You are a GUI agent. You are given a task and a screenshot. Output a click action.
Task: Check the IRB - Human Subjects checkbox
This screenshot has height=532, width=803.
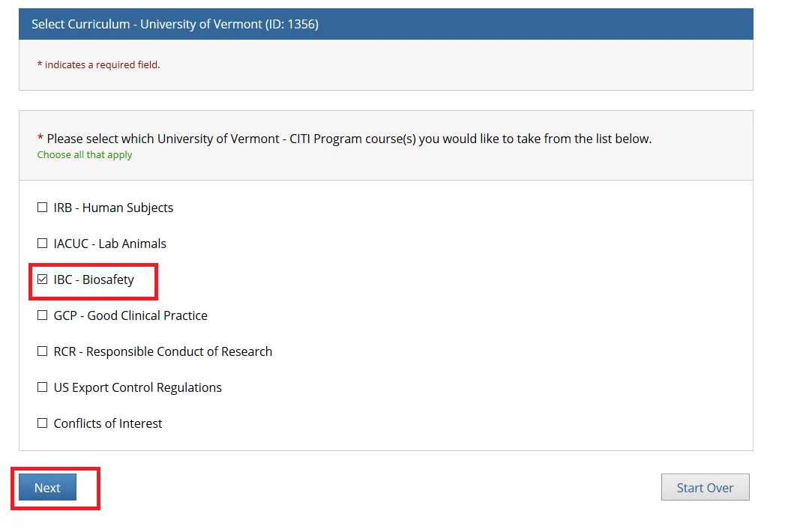pyautogui.click(x=43, y=208)
